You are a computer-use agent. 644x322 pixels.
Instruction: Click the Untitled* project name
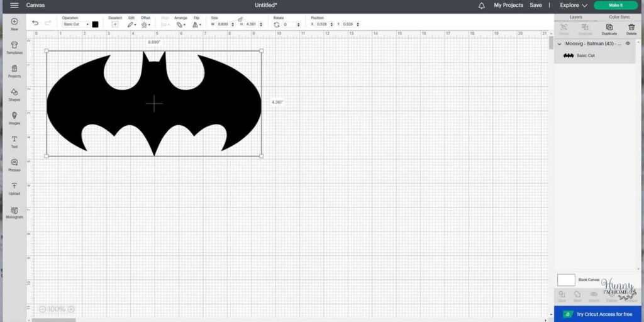click(x=266, y=5)
